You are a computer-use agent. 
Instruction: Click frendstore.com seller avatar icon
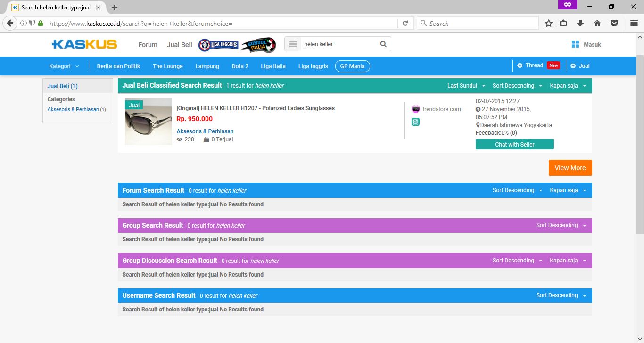(415, 109)
